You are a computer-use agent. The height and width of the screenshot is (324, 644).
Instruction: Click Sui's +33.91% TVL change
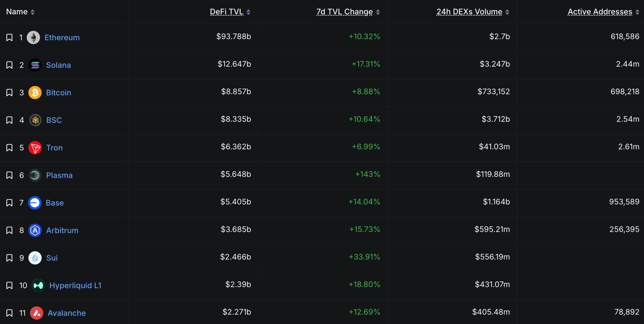(x=365, y=257)
